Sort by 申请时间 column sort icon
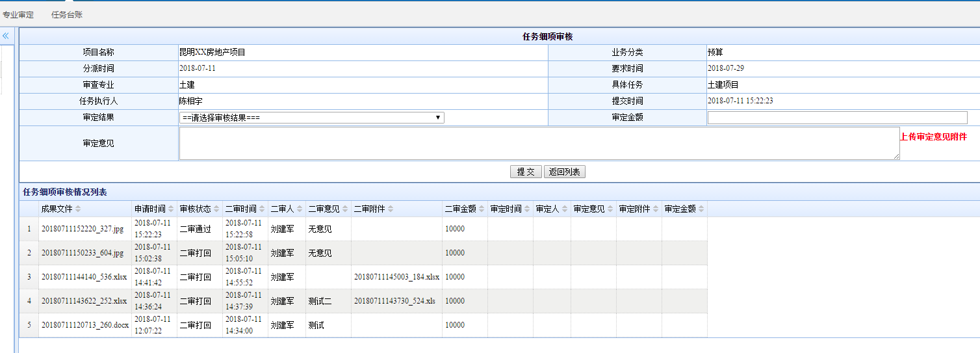This screenshot has height=353, width=980. tap(172, 209)
